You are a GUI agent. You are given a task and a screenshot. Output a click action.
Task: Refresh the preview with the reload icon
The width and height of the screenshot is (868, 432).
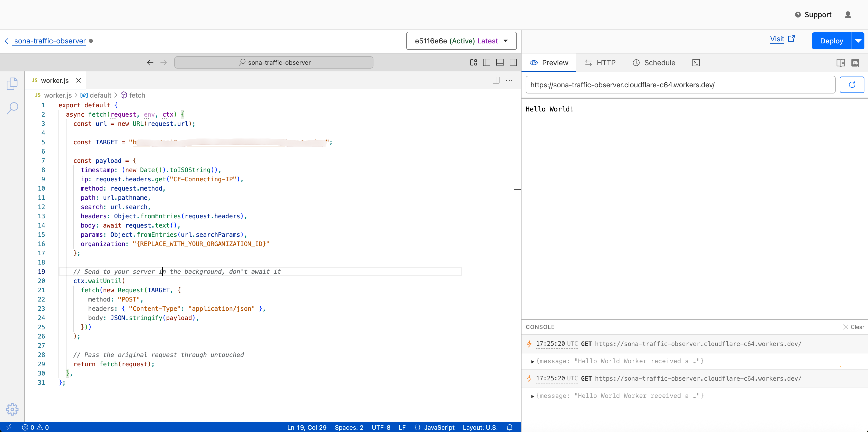coord(852,85)
